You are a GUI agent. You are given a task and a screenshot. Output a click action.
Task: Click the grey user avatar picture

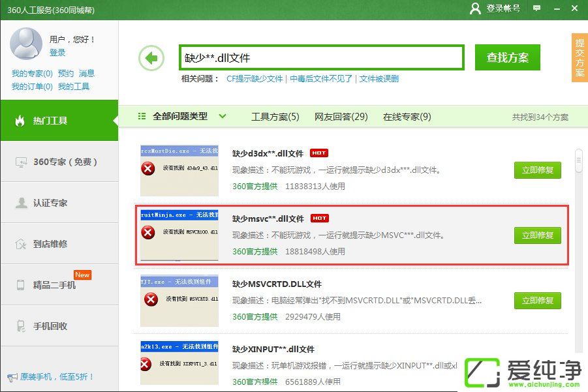26,44
